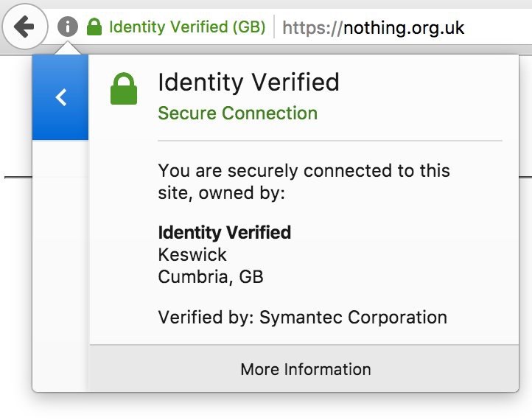The image size is (532, 420).
Task: Click the popup's pointer arrow under info icon
Action: coord(68,48)
